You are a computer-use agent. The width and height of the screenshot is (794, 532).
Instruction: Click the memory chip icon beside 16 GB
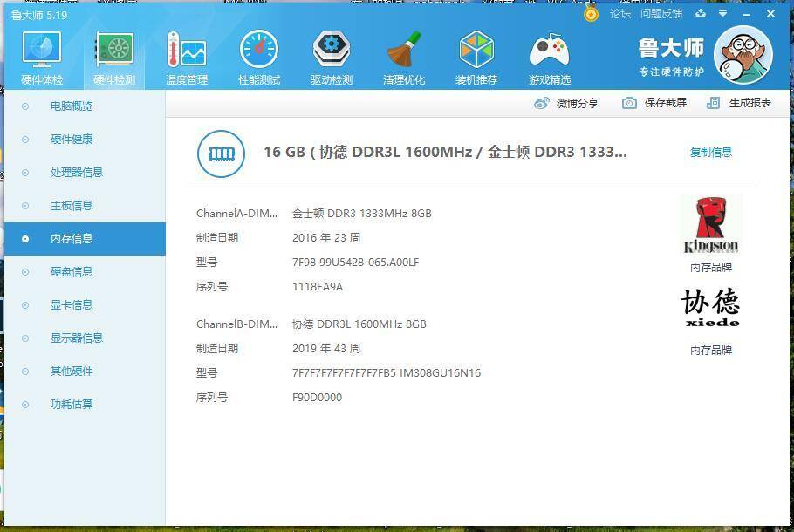click(221, 153)
